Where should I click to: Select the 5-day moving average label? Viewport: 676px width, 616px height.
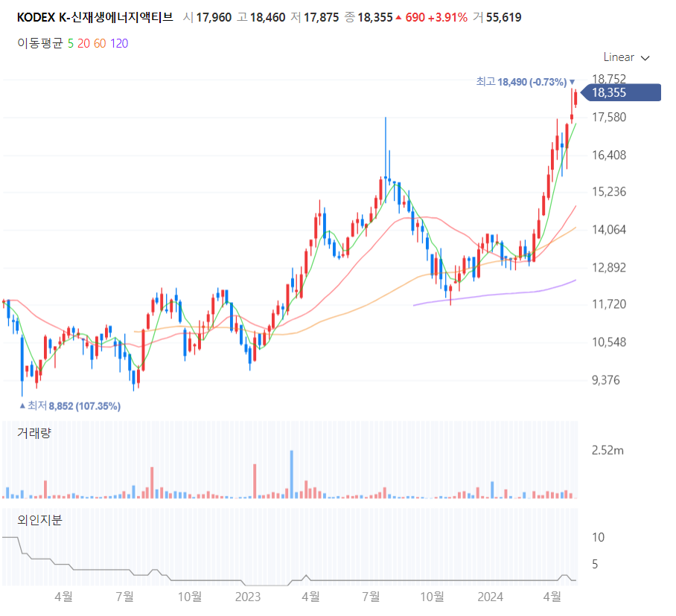(x=71, y=43)
